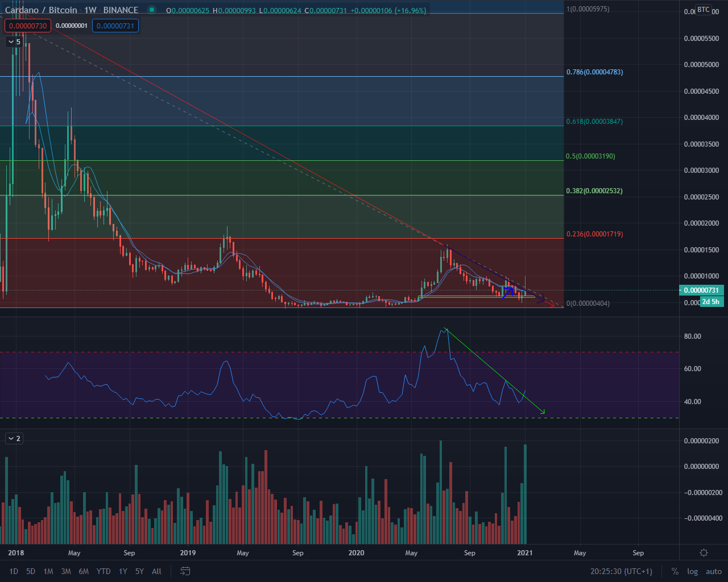This screenshot has height=582, width=728.
Task: Select the 0.618(0.00003847) Fibonacci label
Action: 594,122
